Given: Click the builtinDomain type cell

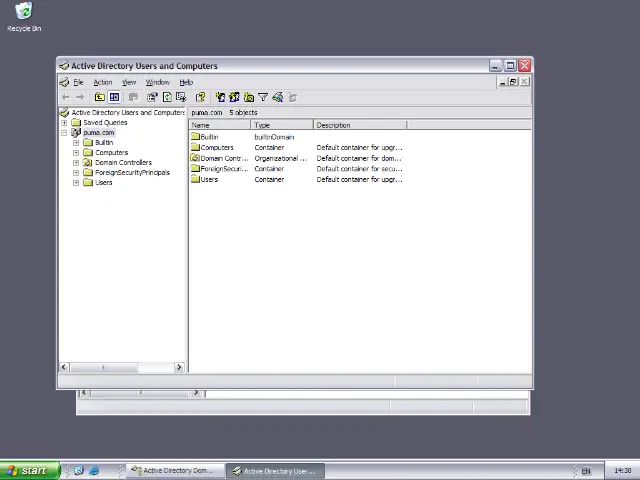Looking at the screenshot, I should click(x=274, y=137).
